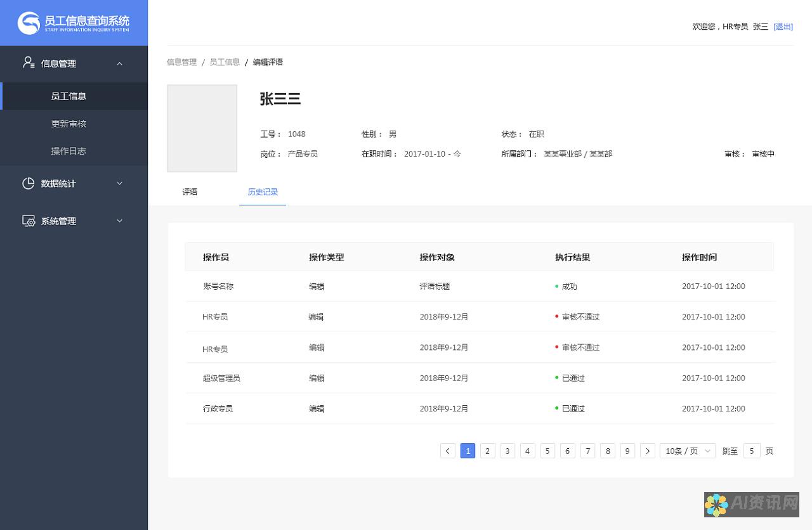The height and width of the screenshot is (530, 812).
Task: Click the 成功 result cell
Action: 566,287
